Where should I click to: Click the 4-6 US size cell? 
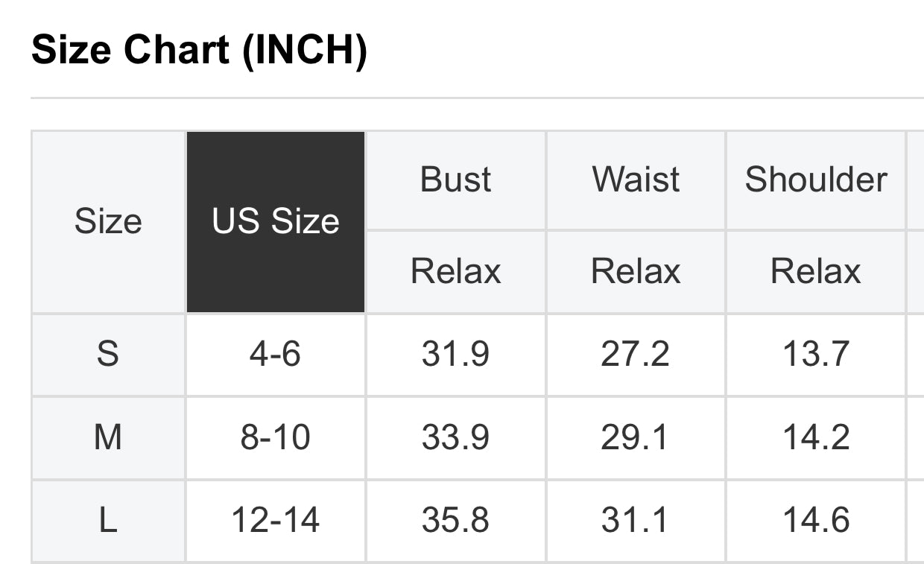(276, 354)
